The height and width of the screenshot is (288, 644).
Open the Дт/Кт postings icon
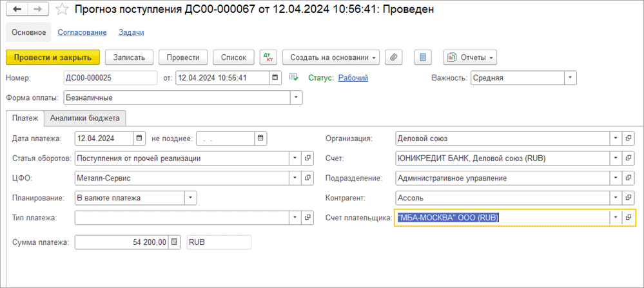[268, 57]
